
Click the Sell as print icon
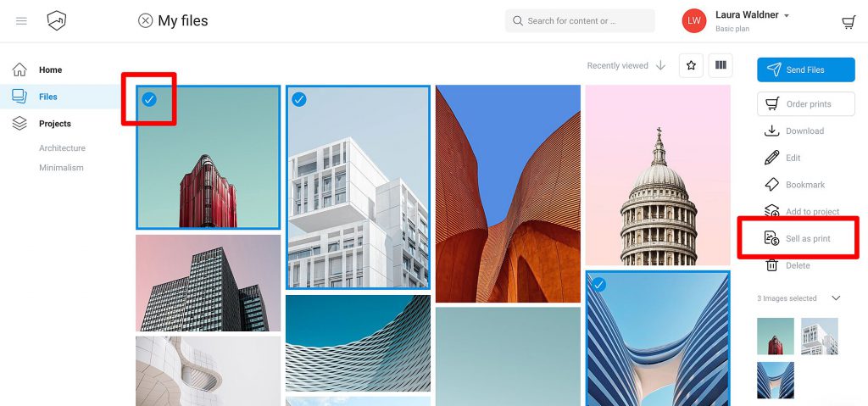(x=771, y=238)
